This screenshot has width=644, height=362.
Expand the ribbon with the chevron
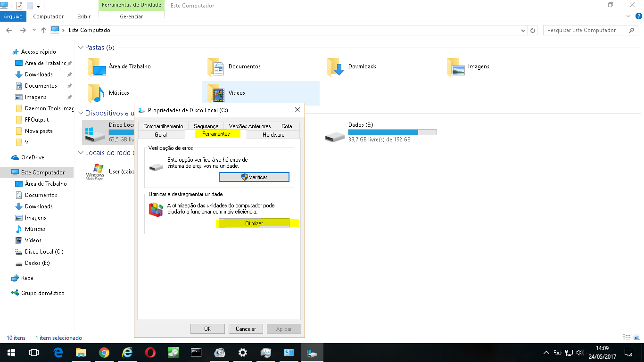point(628,16)
